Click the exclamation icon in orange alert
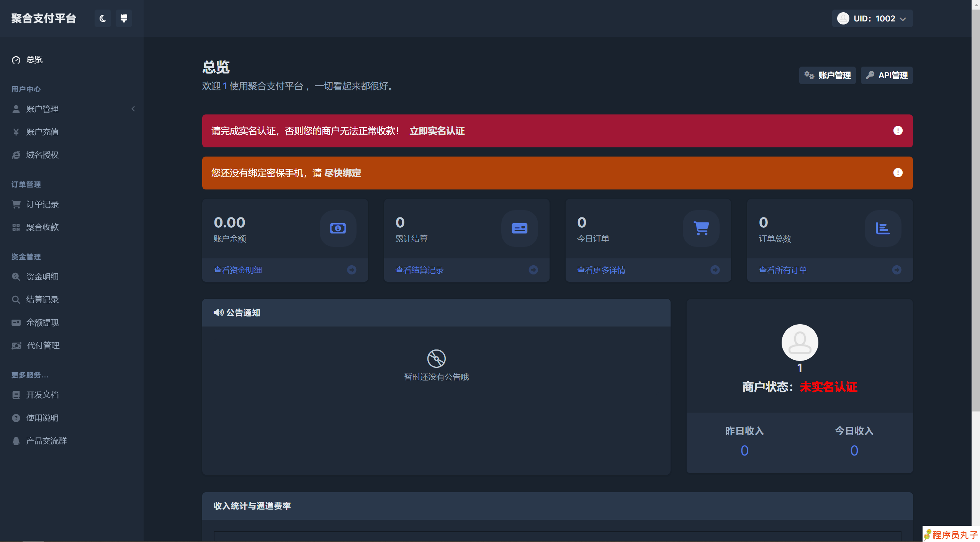The height and width of the screenshot is (542, 980). coord(898,173)
